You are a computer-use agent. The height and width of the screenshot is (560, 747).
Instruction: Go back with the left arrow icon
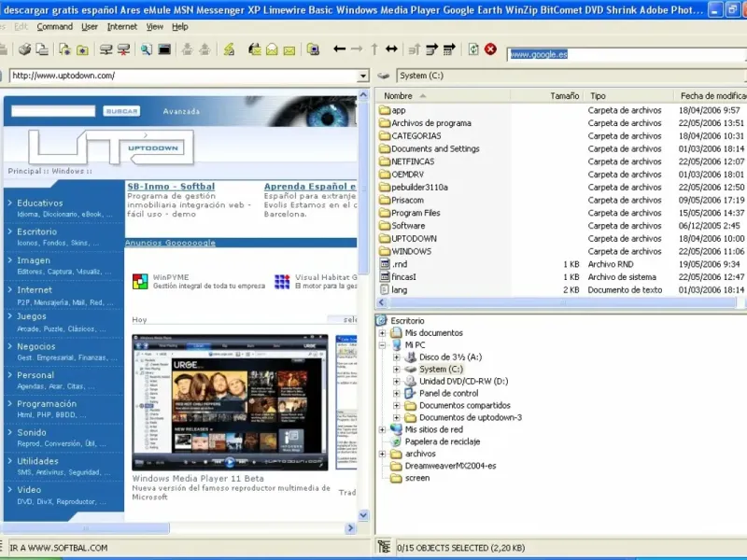339,49
